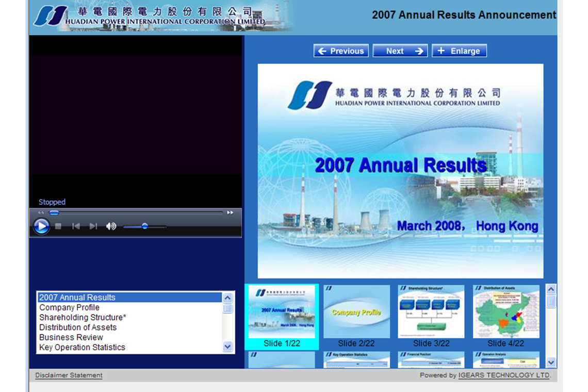Click the thumbnail panel scroll-down arrow
The image size is (588, 392).
551,363
